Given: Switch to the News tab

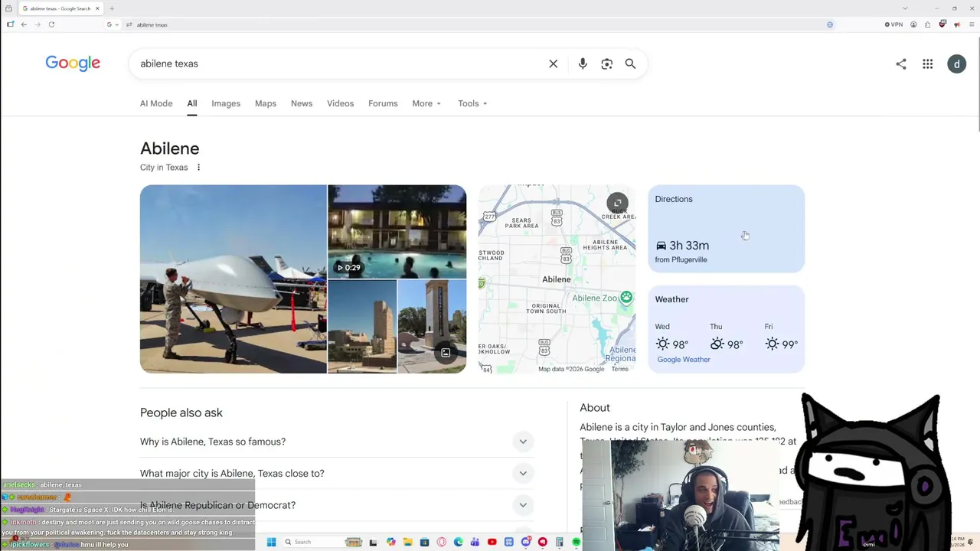Looking at the screenshot, I should [x=302, y=103].
